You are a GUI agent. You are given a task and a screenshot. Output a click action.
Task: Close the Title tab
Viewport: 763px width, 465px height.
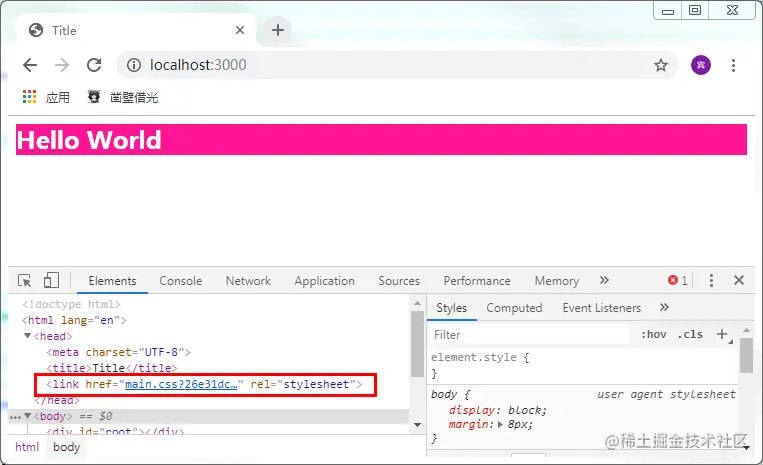pos(240,30)
